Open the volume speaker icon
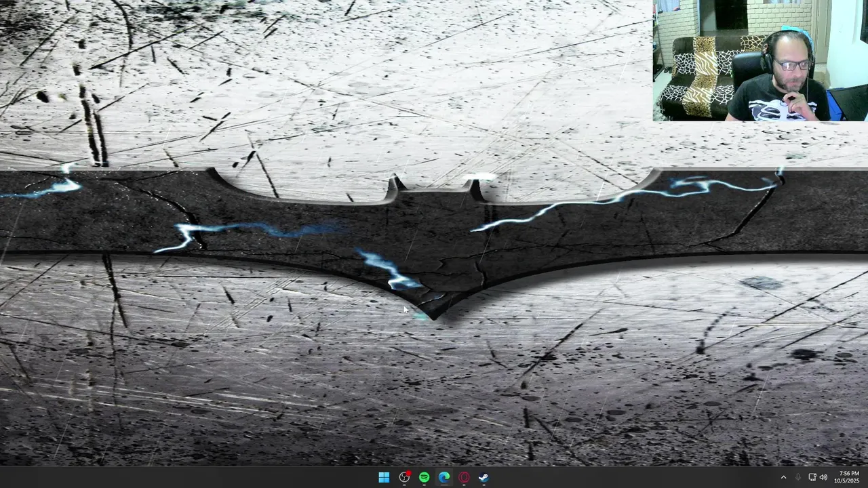Screen dimensions: 868x488 pyautogui.click(x=823, y=477)
